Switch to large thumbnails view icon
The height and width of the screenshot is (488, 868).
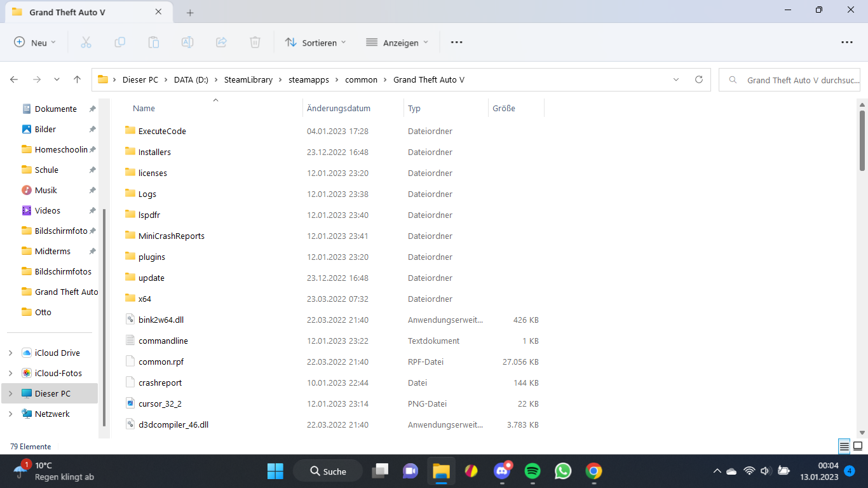(858, 447)
